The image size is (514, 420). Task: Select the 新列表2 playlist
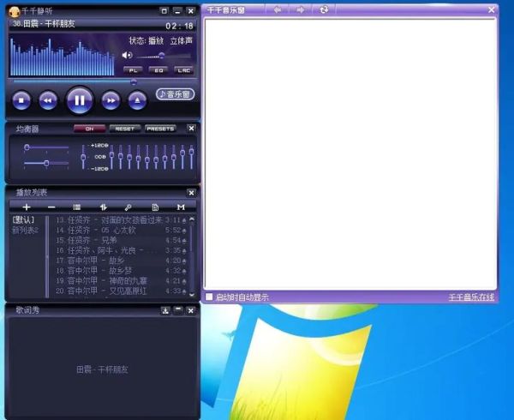tap(25, 230)
